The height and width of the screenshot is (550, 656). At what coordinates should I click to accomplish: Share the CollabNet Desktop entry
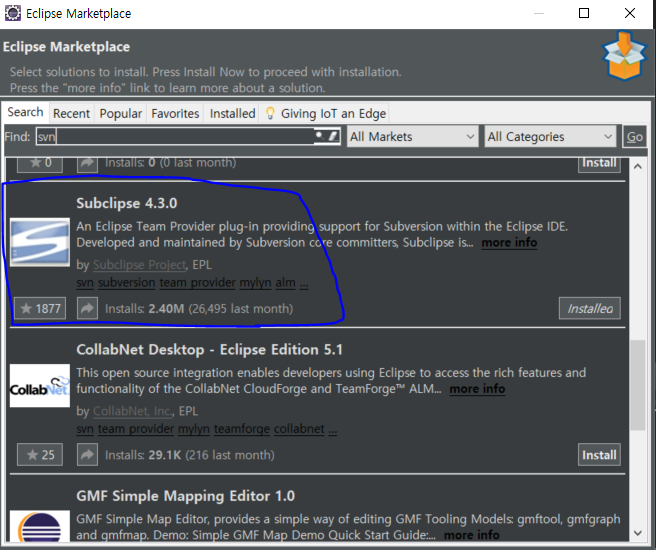click(87, 455)
